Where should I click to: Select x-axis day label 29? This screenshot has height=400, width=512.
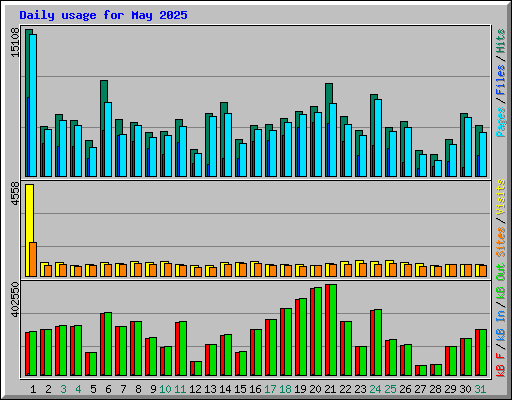tap(450, 389)
